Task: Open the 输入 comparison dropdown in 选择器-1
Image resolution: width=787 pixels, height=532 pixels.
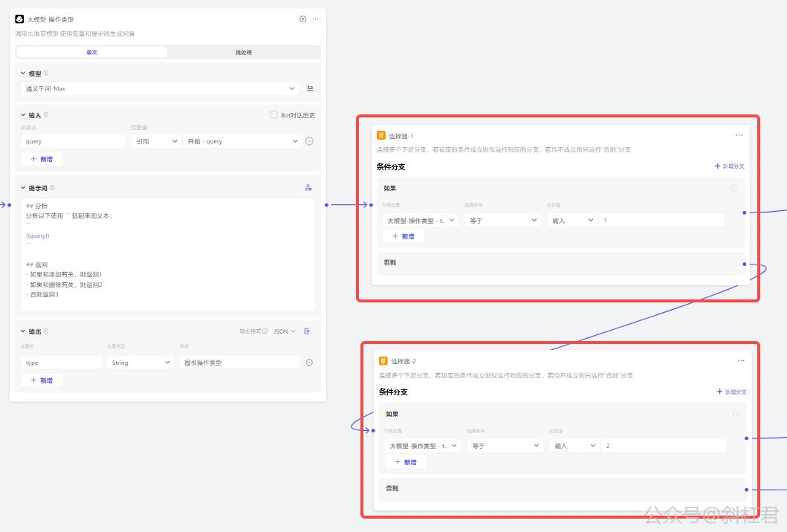Action: (x=572, y=221)
